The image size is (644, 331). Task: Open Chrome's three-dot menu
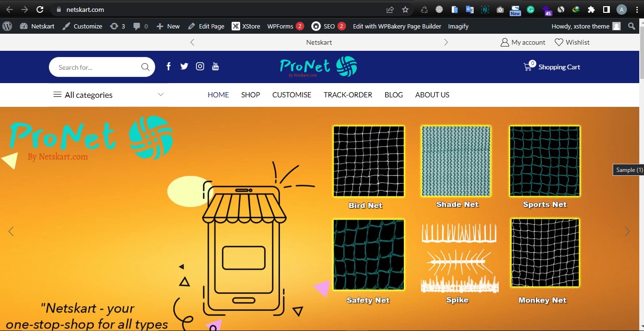(x=636, y=9)
